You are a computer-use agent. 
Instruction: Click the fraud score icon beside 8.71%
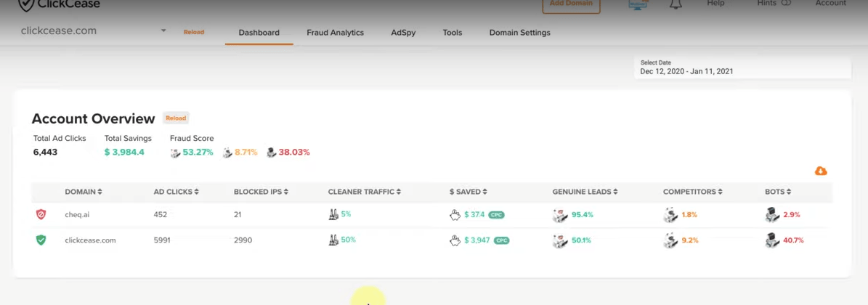coord(227,152)
